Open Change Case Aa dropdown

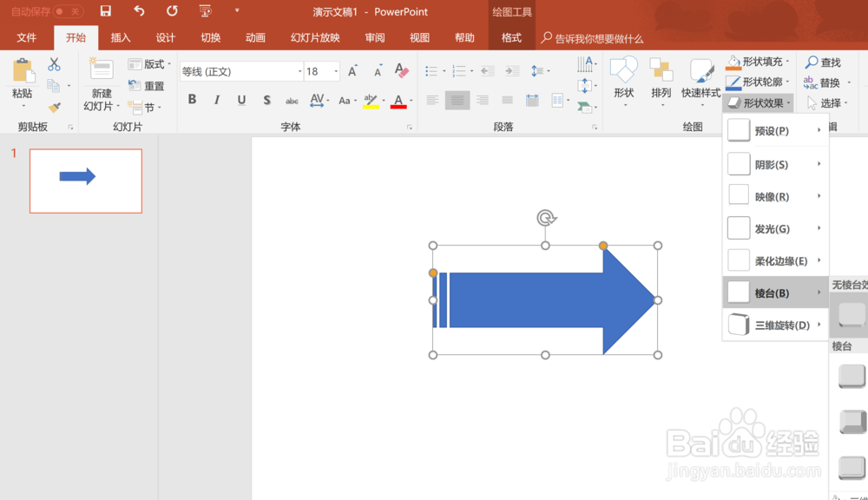[x=347, y=101]
